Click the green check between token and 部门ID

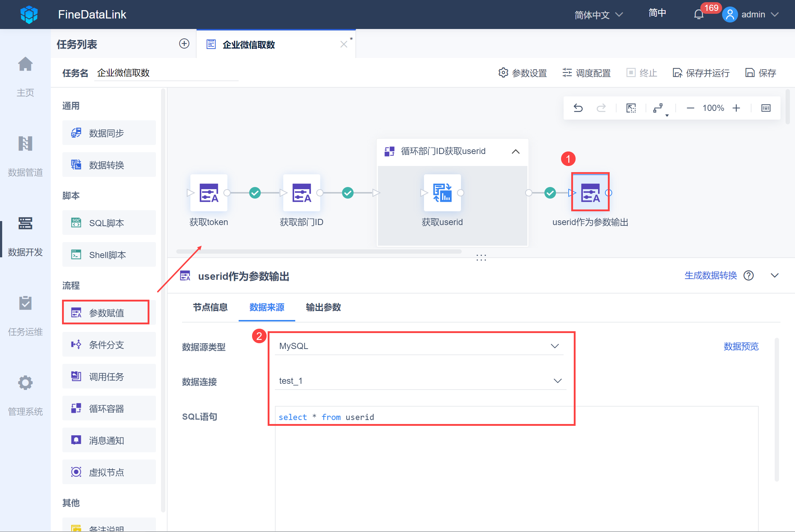click(x=255, y=193)
